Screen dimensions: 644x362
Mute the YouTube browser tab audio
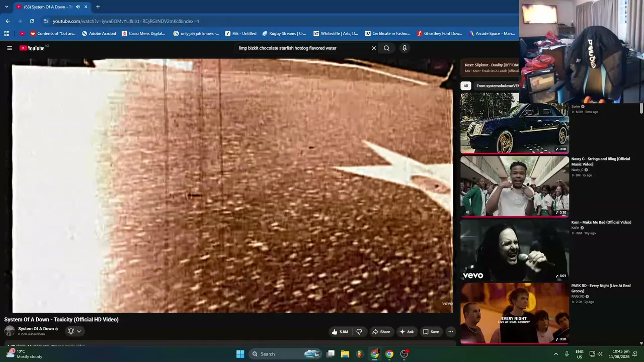coord(77,7)
